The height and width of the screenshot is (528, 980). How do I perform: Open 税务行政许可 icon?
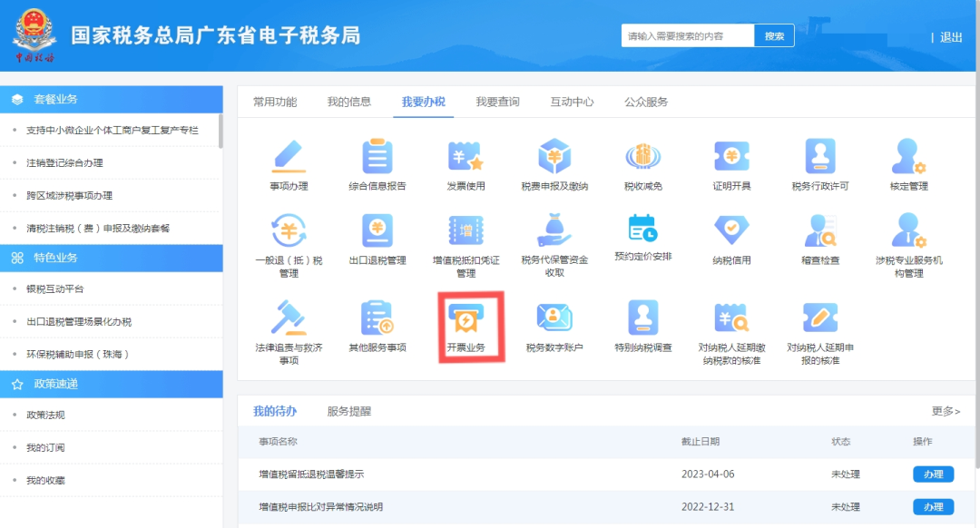pos(820,156)
